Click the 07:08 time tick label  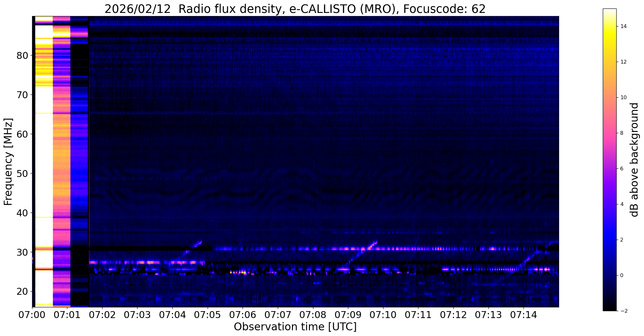pyautogui.click(x=313, y=315)
